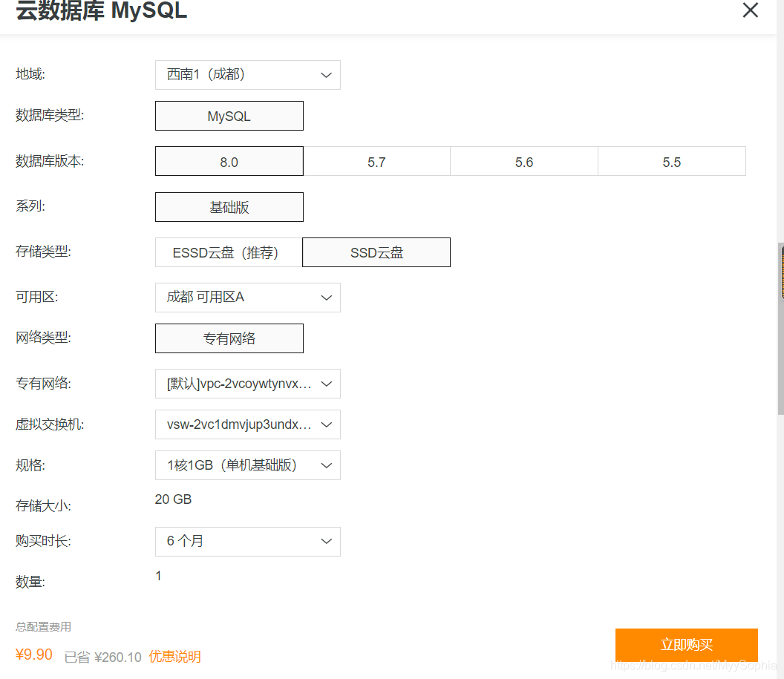Click the 立即购买 button
The width and height of the screenshot is (784, 679).
click(x=687, y=645)
